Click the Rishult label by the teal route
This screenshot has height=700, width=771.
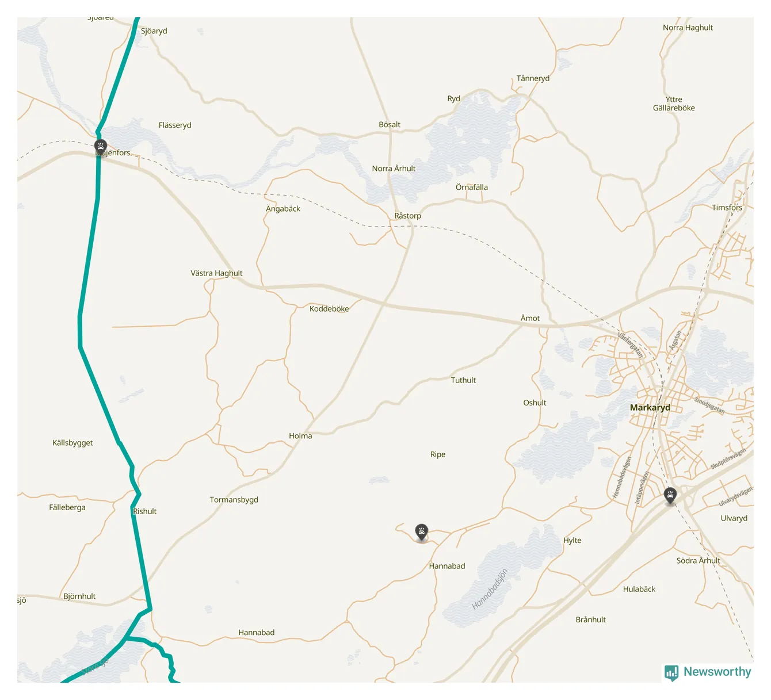pos(145,511)
